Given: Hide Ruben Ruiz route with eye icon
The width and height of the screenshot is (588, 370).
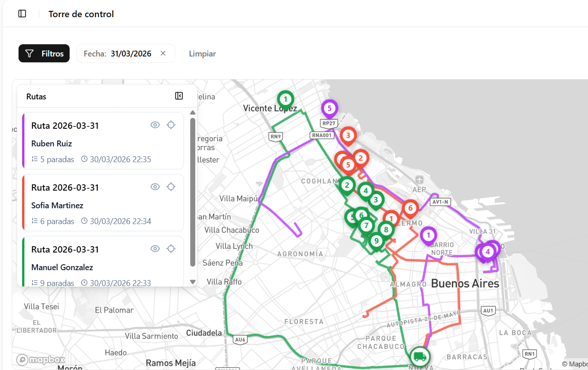Looking at the screenshot, I should coord(155,125).
